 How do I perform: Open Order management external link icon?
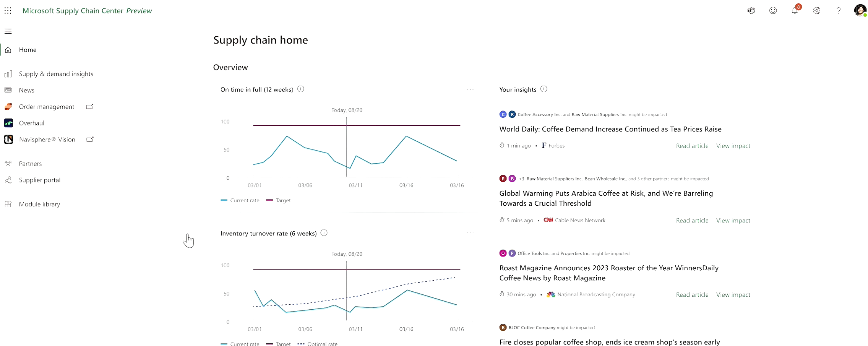(90, 107)
